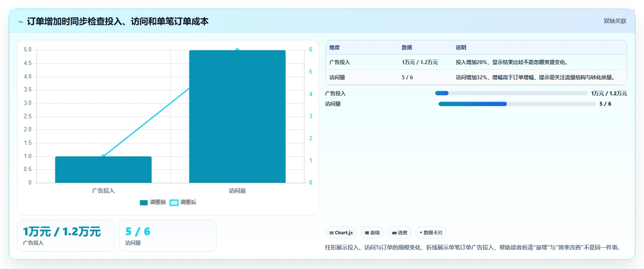Screen dimensions: 644x269
Task: Click the 访问量 x-axis label under the chart
Action: click(237, 191)
